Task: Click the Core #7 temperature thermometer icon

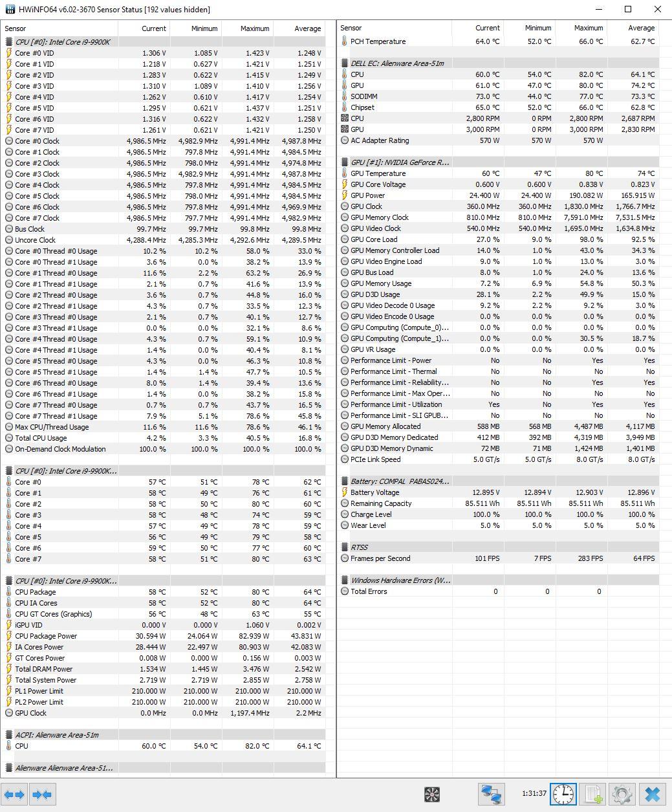Action: [9, 559]
